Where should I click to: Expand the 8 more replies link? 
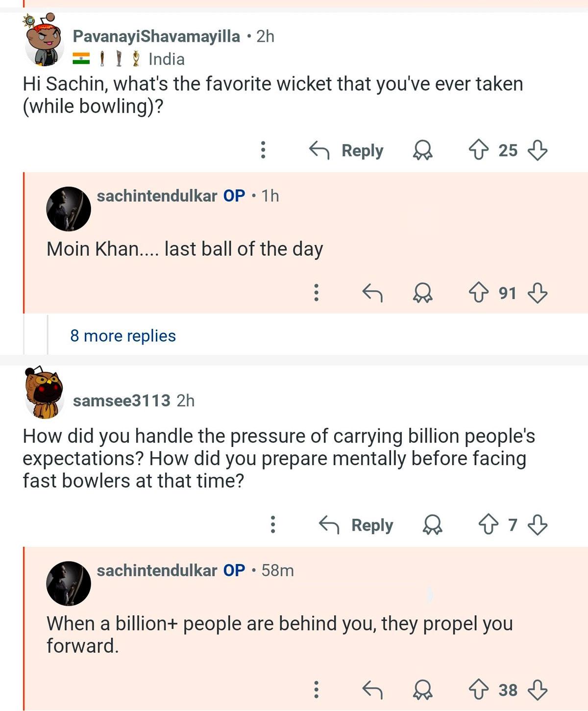(x=122, y=336)
